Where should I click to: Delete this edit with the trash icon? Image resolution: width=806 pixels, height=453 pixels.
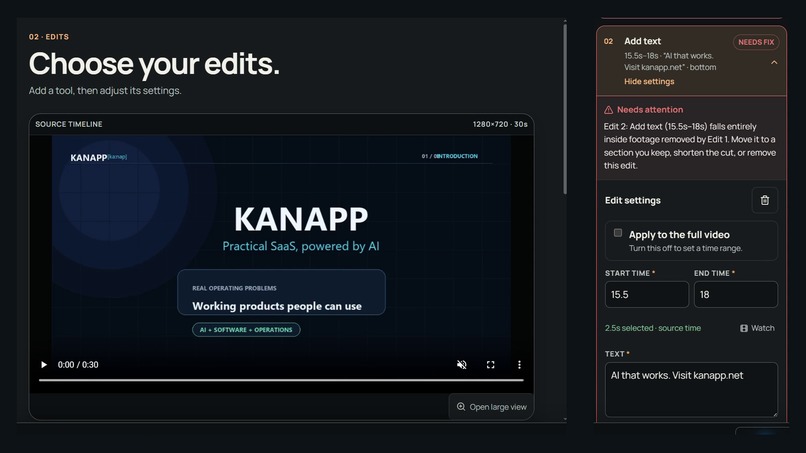pyautogui.click(x=764, y=200)
